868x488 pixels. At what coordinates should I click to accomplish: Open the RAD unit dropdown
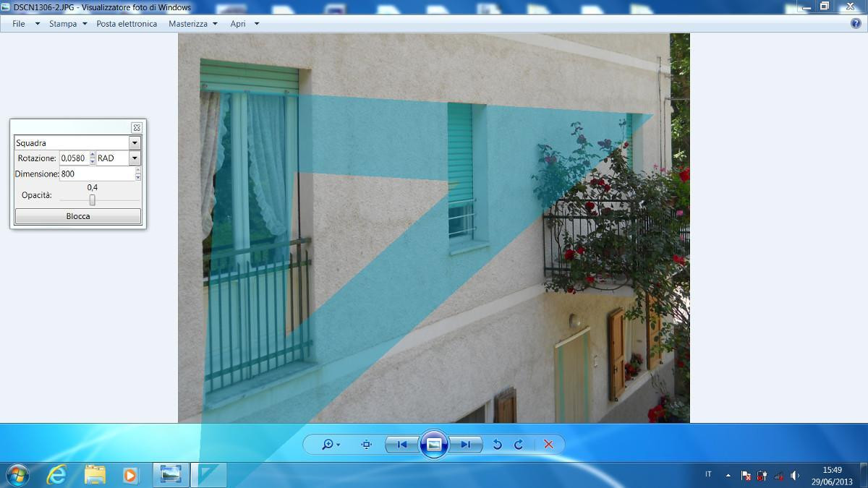(x=135, y=158)
